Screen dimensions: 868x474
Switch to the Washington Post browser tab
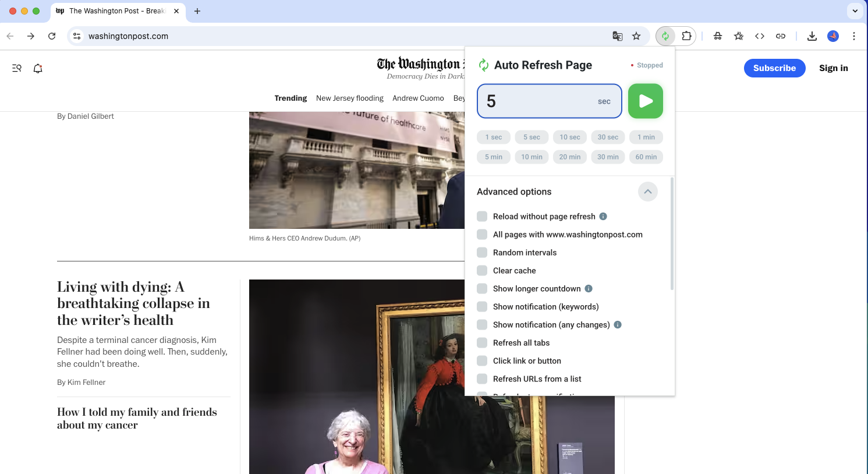click(116, 10)
